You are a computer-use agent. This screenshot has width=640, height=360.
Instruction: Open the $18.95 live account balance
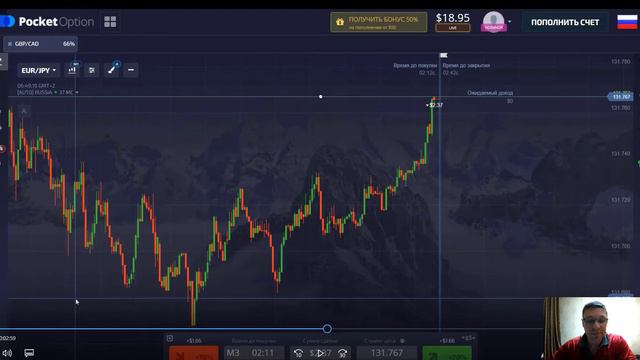click(453, 22)
